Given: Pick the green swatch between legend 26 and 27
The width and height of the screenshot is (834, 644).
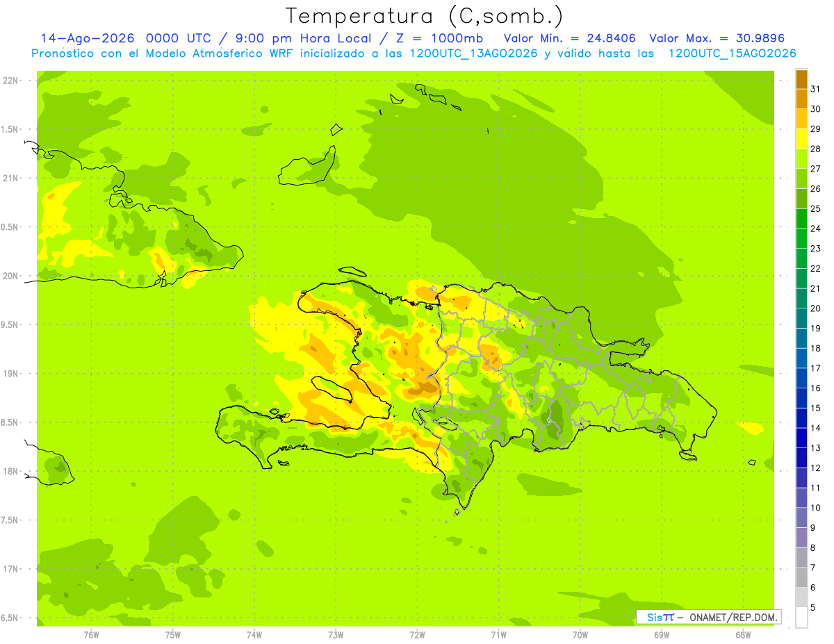Looking at the screenshot, I should [x=801, y=179].
